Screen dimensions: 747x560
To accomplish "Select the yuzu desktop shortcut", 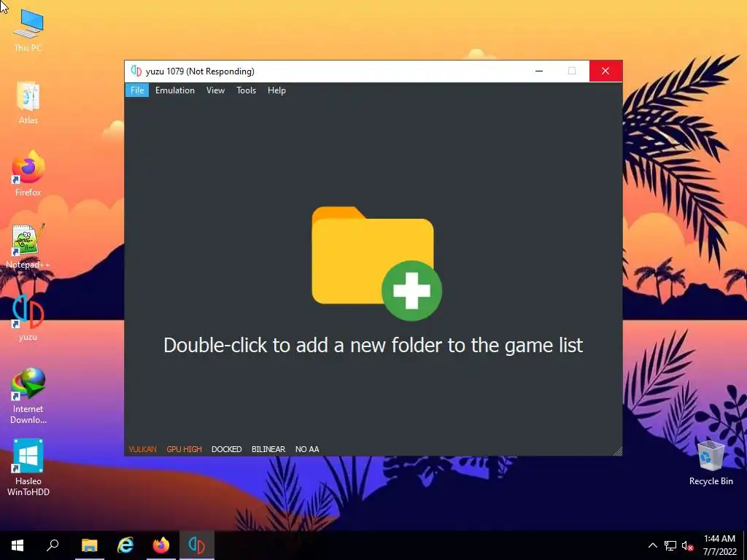I will click(28, 319).
